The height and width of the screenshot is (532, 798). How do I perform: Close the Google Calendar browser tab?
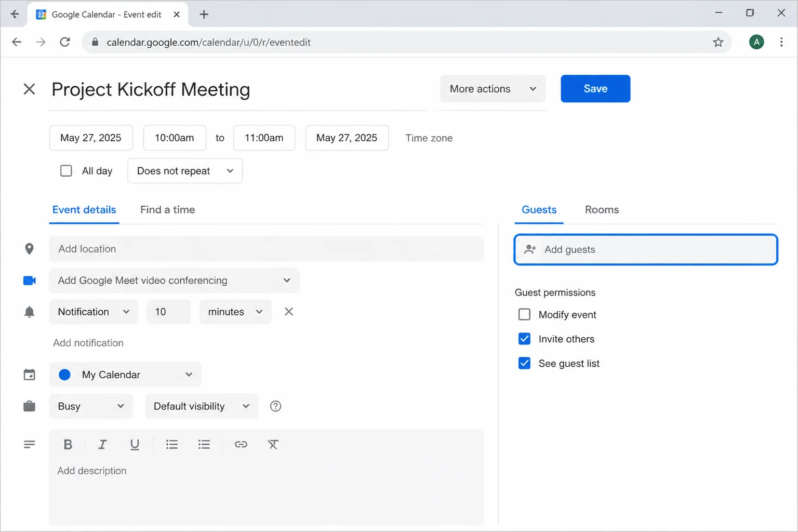[177, 15]
